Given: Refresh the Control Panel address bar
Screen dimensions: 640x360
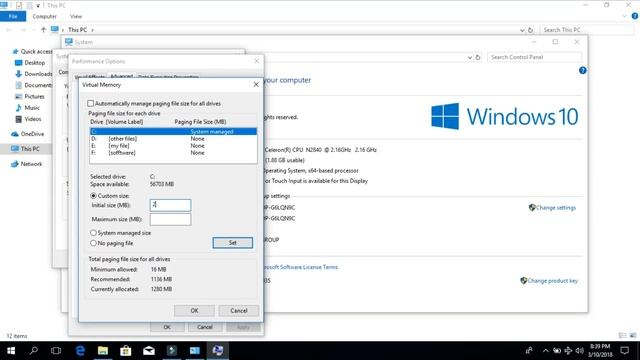Looking at the screenshot, I should click(x=478, y=58).
